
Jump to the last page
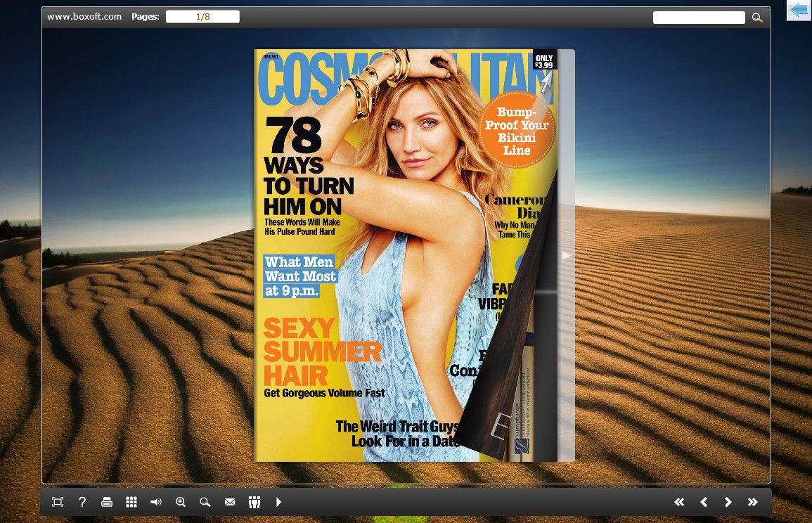(x=752, y=502)
